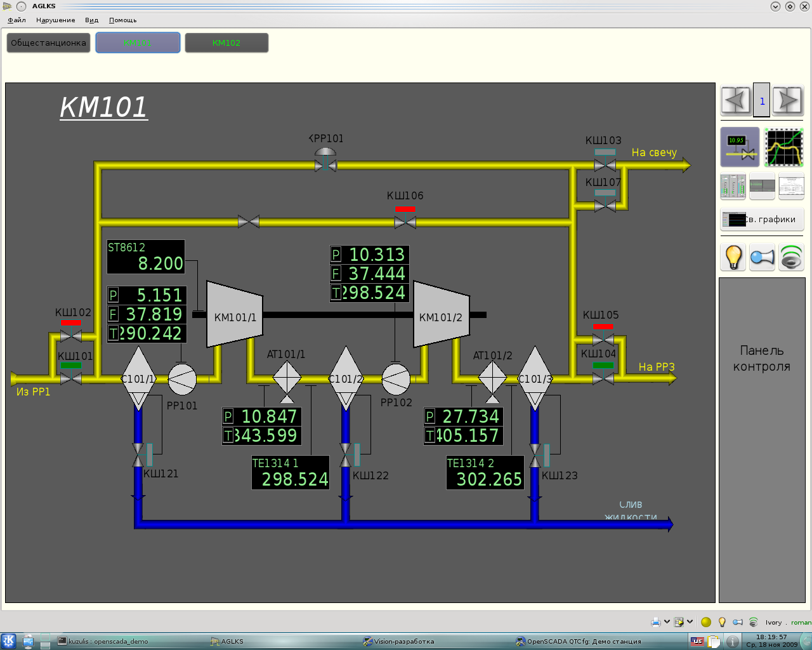Go to the next page arrow
The height and width of the screenshot is (650, 812).
[788, 100]
